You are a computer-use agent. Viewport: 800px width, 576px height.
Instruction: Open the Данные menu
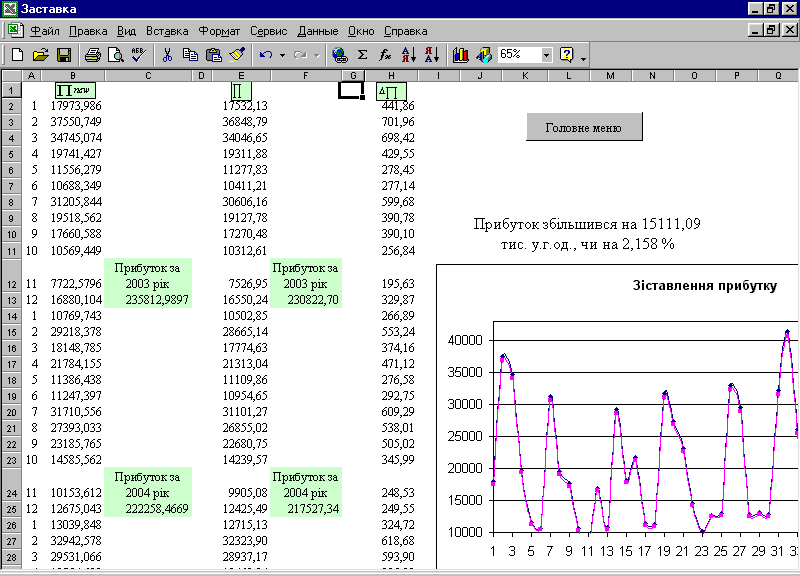point(317,31)
